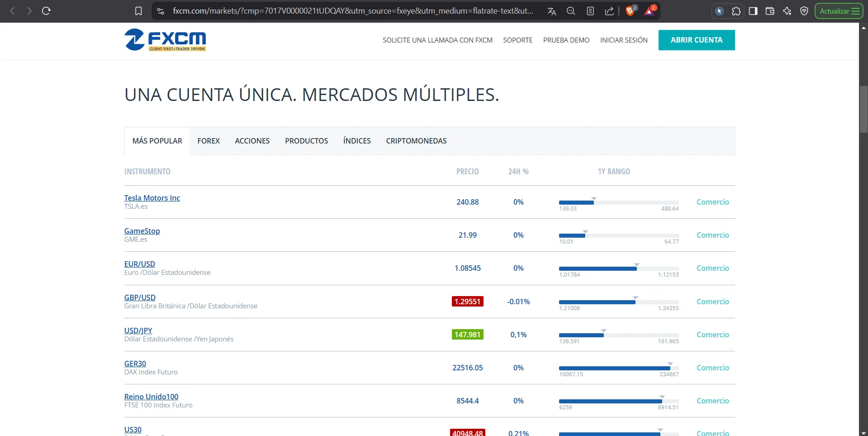
Task: Click GER30 1Y range bar
Action: point(619,368)
